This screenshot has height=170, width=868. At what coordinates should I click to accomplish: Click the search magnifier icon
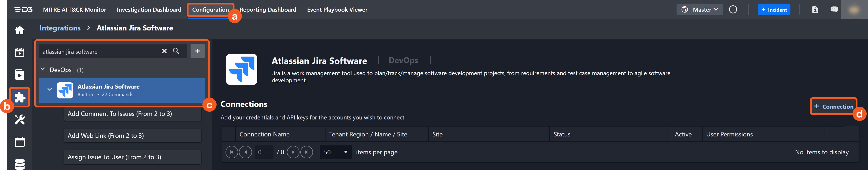pos(176,51)
